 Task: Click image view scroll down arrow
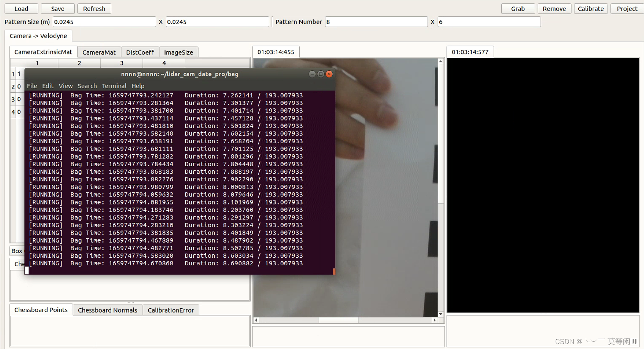[x=441, y=314]
